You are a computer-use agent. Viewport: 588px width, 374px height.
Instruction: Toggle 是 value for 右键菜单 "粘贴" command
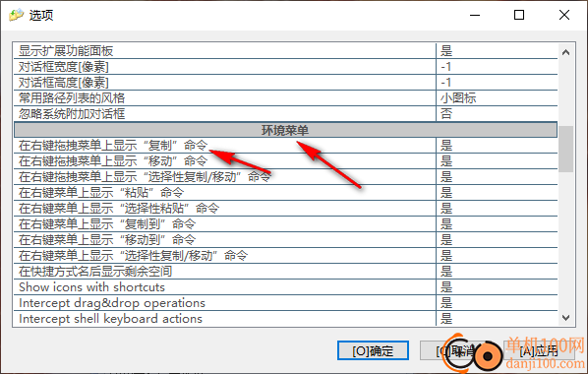click(497, 193)
